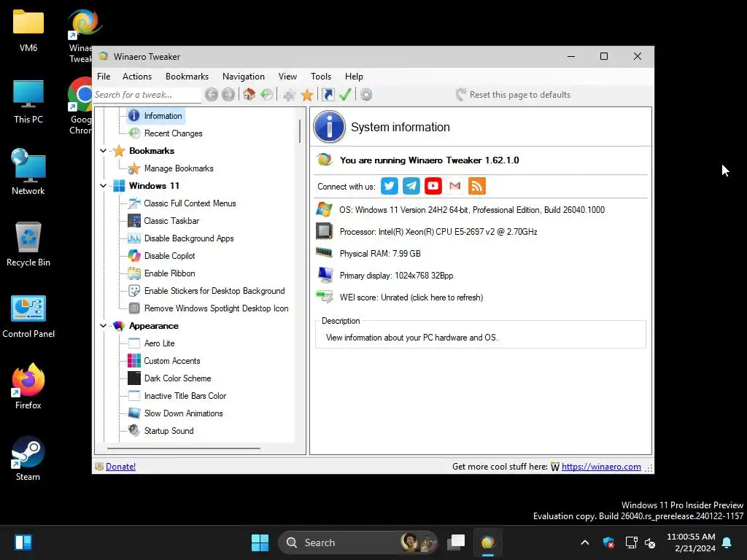Collapse the Windows 11 tree node
The width and height of the screenshot is (747, 560).
click(104, 186)
